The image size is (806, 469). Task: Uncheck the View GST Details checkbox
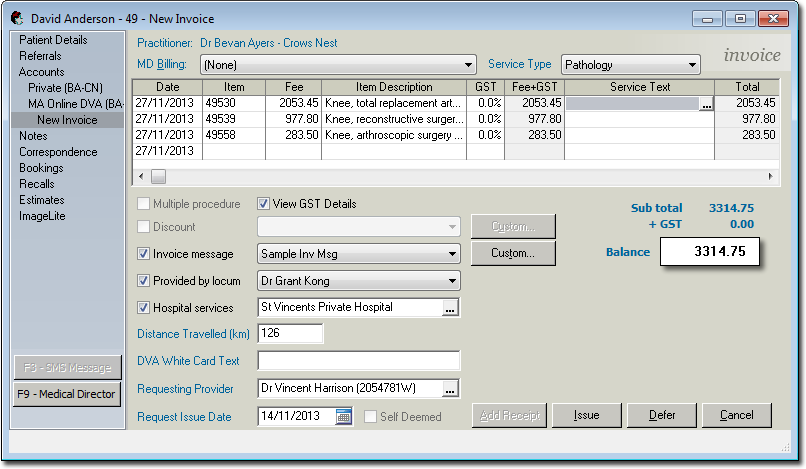click(x=264, y=204)
